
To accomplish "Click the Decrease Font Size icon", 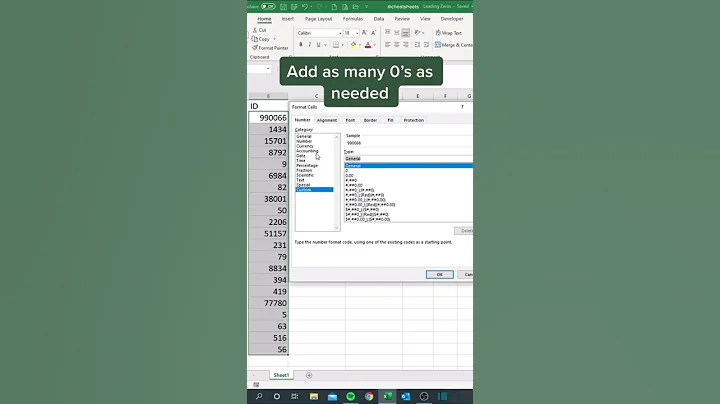I will 374,33.
